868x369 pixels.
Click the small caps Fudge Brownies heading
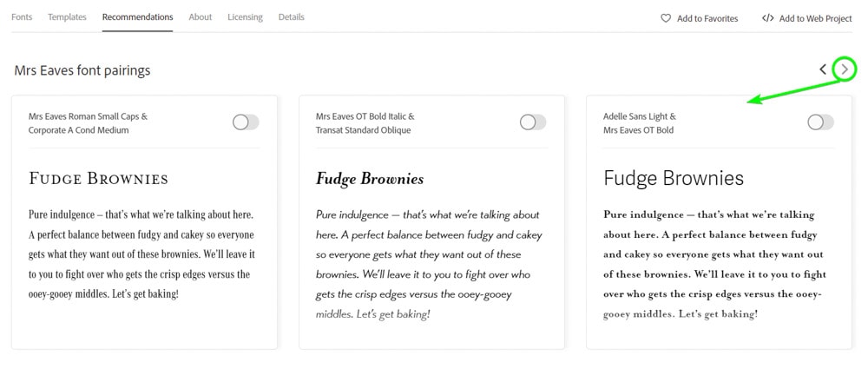coord(98,179)
